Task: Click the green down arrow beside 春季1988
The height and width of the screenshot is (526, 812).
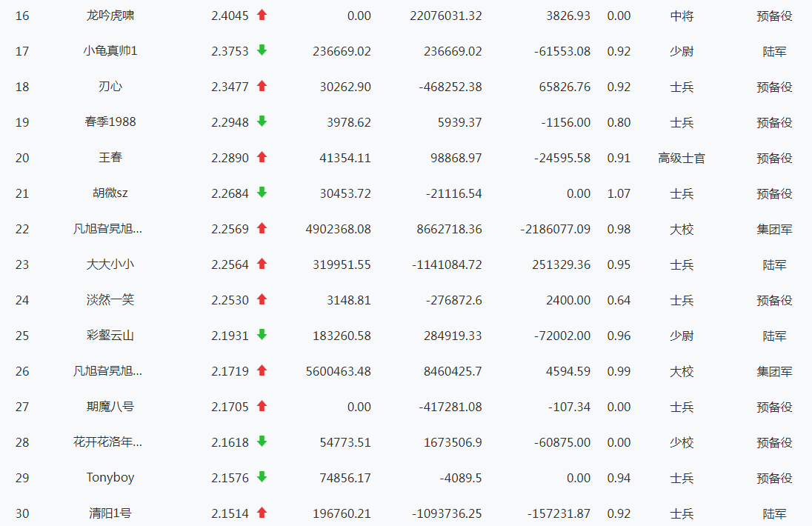Action: point(262,121)
